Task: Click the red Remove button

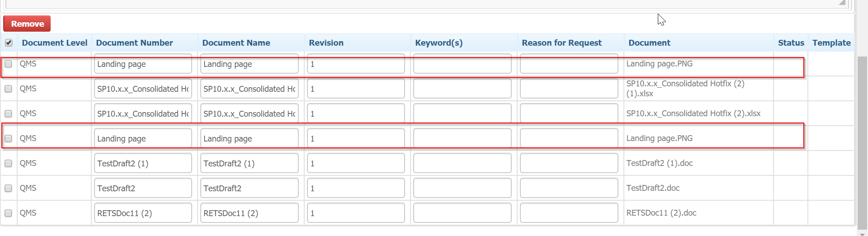Action: 27,24
